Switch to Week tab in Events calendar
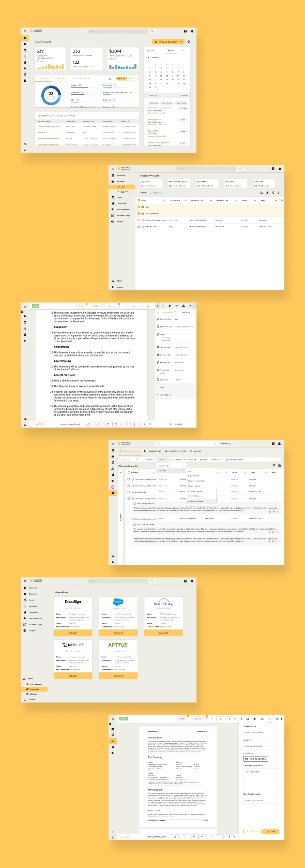 [183, 51]
